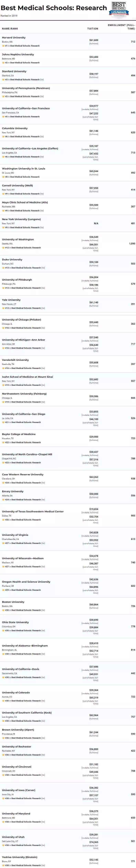Screen dimensions: 136x868
Task: Click the rank badge icon under Harvard University
Action: (x=3, y=46)
